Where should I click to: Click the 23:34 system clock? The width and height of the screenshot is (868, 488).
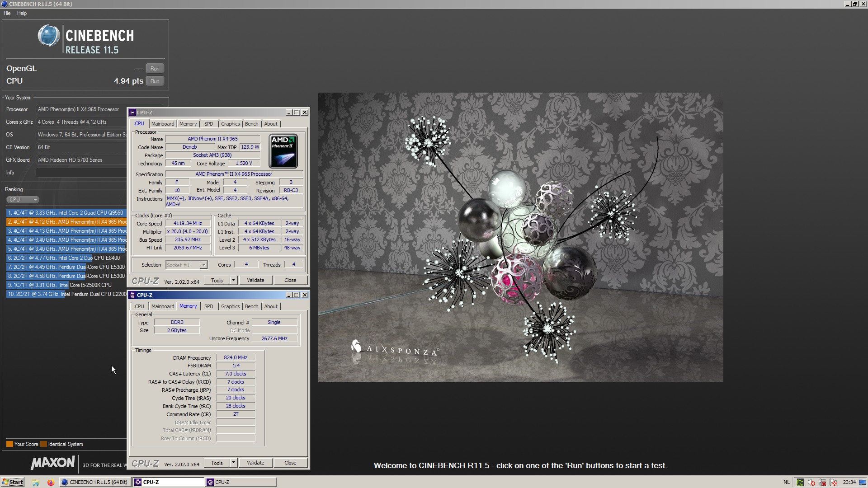point(849,482)
